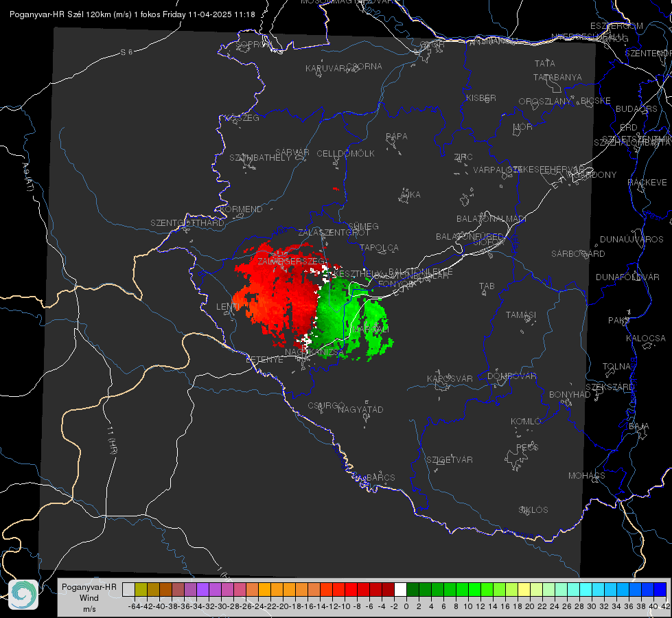This screenshot has height=618, width=672.
Task: Click the ZIRC city label
Action: pyautogui.click(x=463, y=157)
